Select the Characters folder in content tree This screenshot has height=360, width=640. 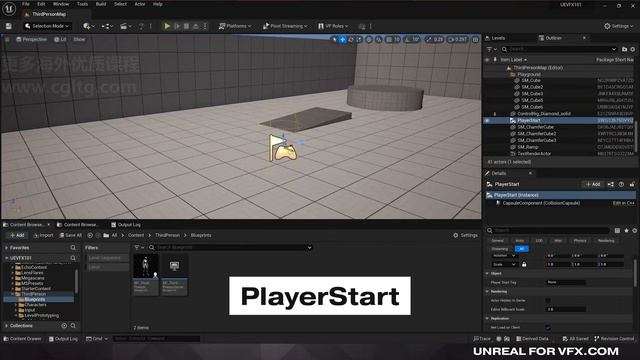pos(35,304)
